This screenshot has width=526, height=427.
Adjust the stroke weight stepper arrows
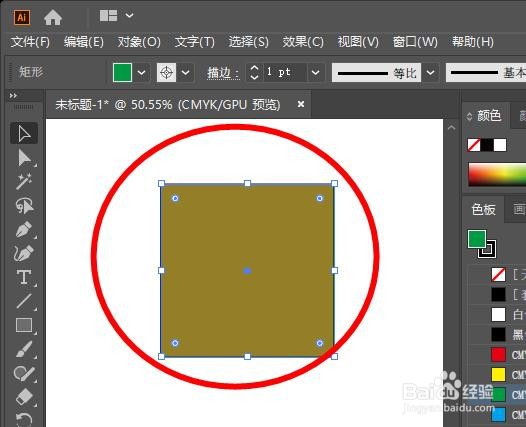254,72
